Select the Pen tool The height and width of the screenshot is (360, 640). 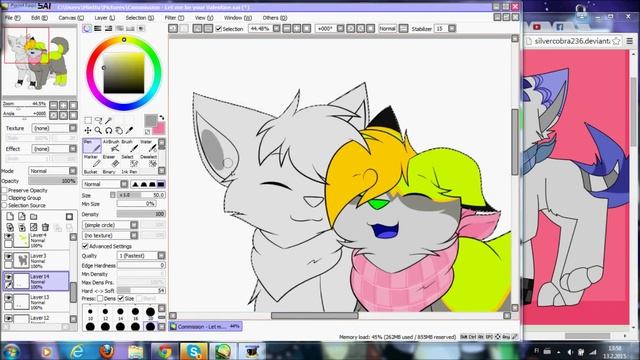point(92,146)
